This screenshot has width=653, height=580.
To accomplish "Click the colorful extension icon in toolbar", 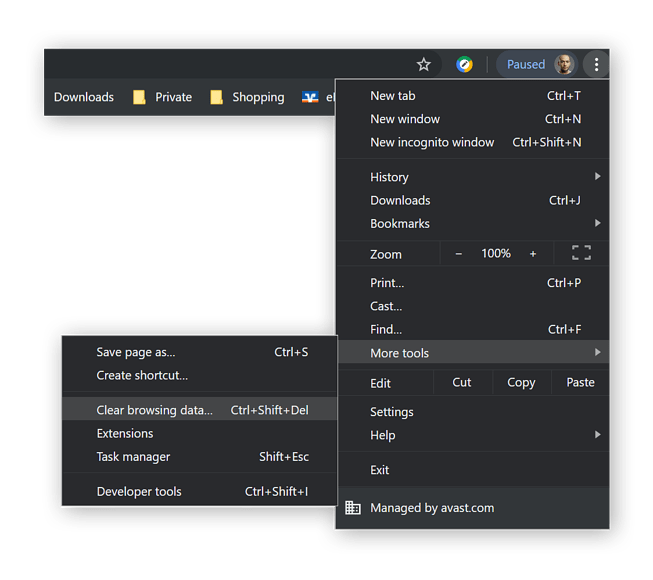I will tap(464, 65).
